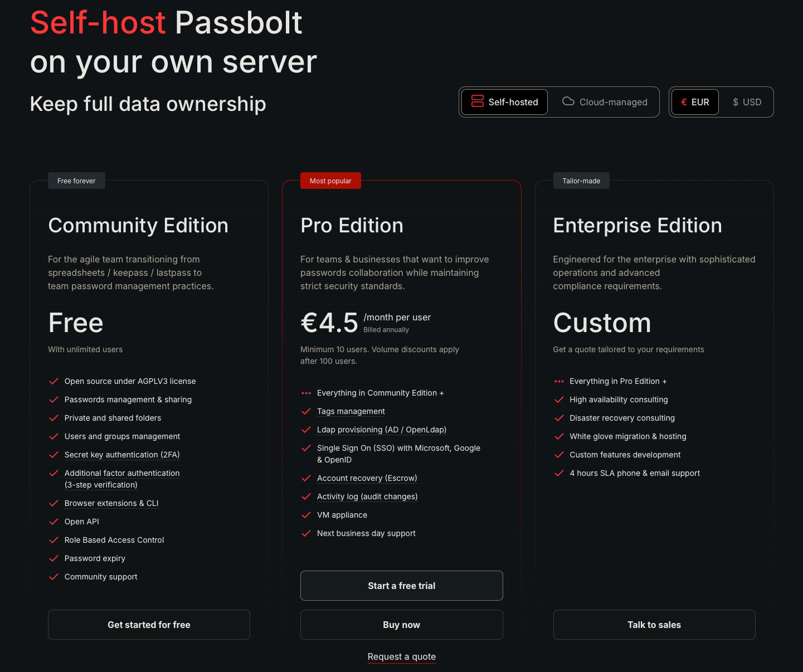Viewport: 803px width, 672px height.
Task: Start a free trial of Pro Edition
Action: tap(402, 586)
